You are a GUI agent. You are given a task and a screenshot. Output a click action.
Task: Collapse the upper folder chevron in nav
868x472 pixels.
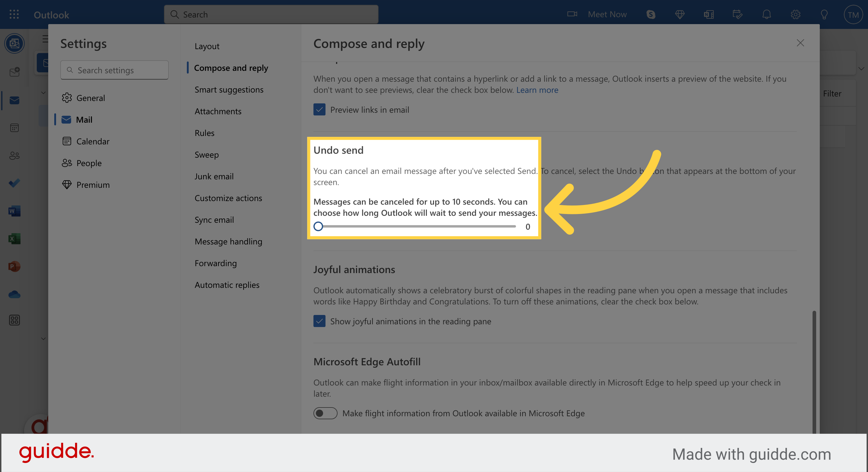click(43, 93)
